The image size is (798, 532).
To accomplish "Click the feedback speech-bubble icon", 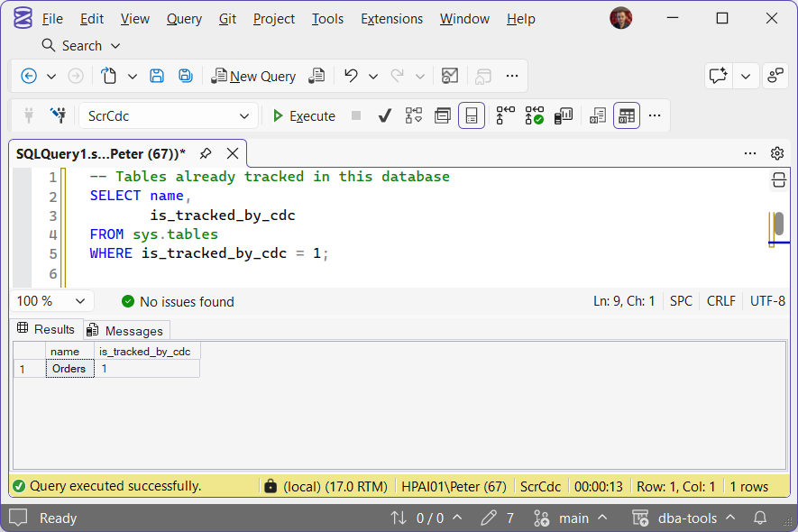I will click(718, 77).
